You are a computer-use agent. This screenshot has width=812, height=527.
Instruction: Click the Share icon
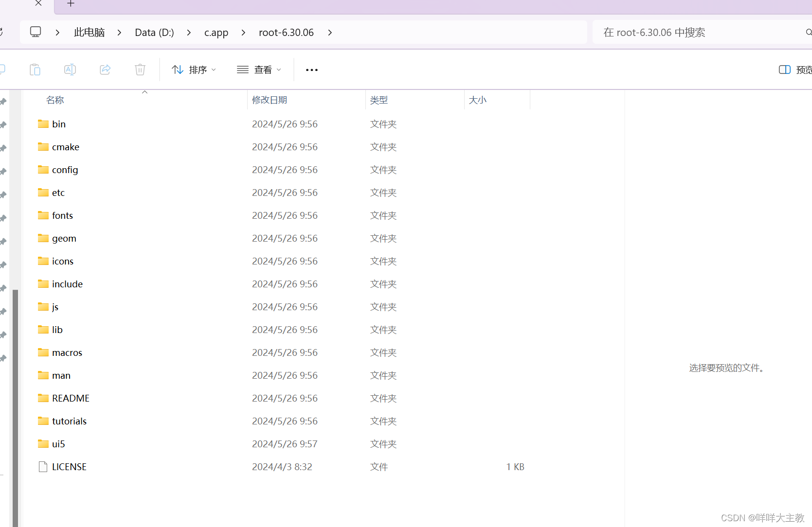pyautogui.click(x=105, y=70)
